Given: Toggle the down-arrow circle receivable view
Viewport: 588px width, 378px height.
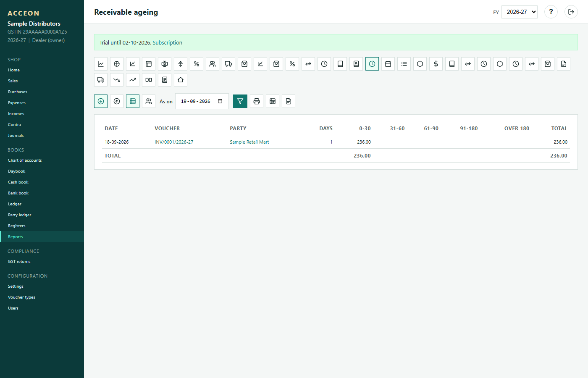Looking at the screenshot, I should click(101, 101).
